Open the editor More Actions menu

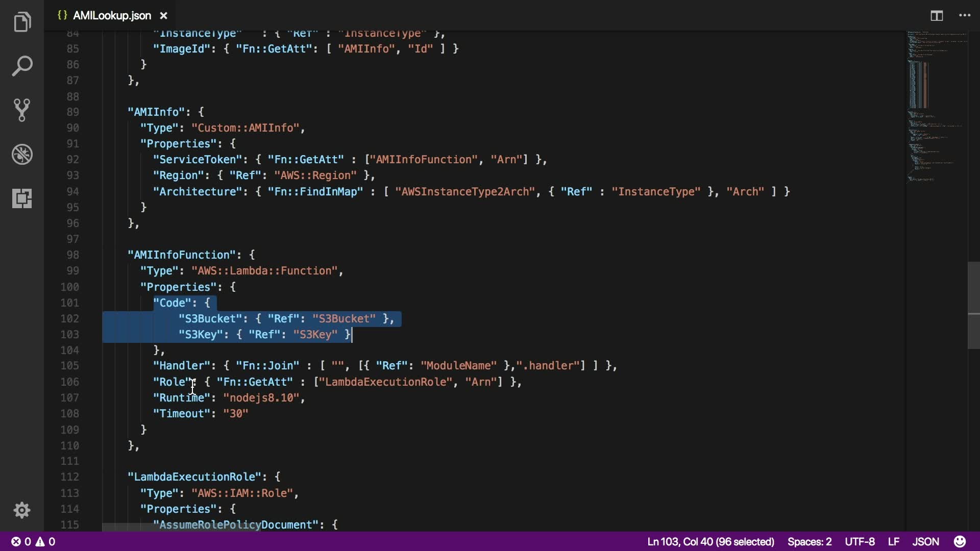click(965, 16)
